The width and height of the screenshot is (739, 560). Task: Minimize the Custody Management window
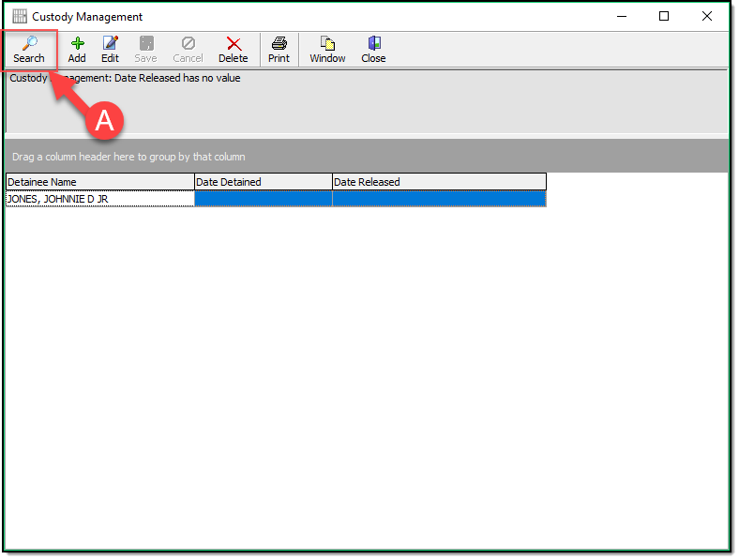[x=621, y=17]
